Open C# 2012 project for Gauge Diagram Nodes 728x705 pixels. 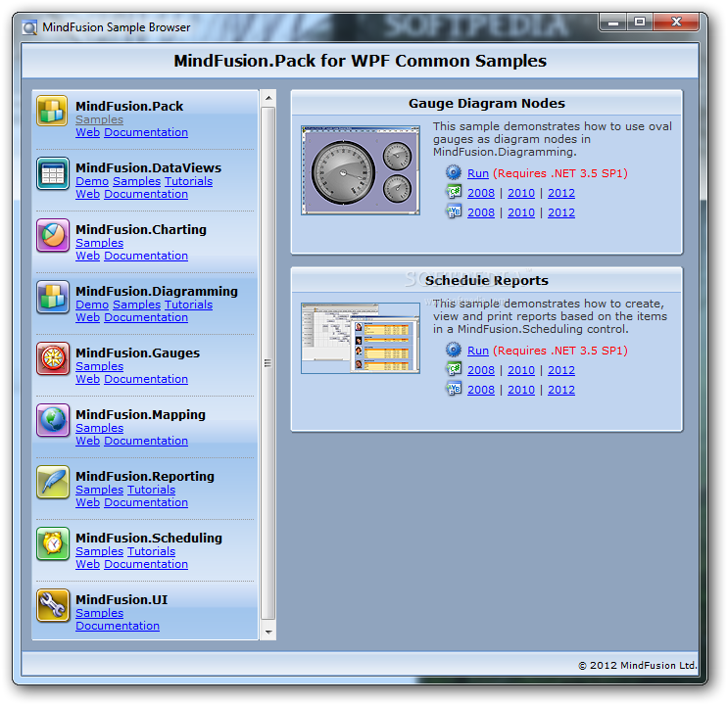coord(561,193)
